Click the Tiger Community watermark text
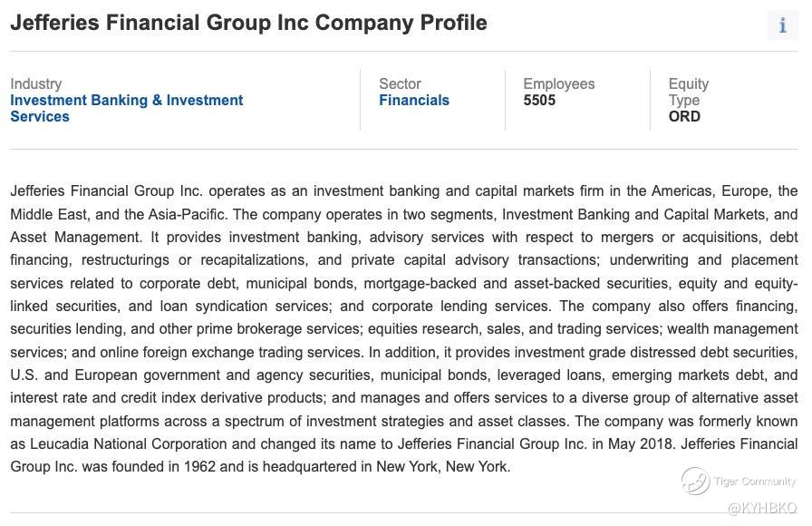The width and height of the screenshot is (812, 526). (x=754, y=482)
